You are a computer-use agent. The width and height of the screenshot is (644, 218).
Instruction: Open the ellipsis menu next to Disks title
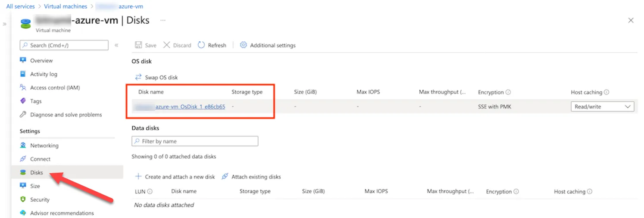(163, 20)
